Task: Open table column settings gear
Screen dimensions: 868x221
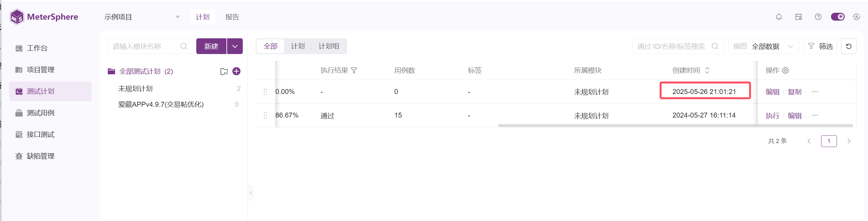Action: coord(785,70)
